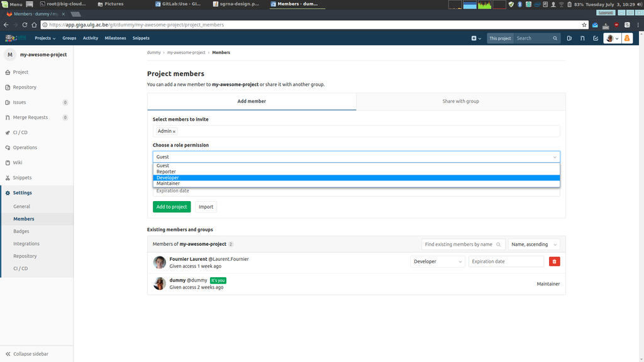Click the dummy member name link
The height and width of the screenshot is (362, 644).
(177, 280)
